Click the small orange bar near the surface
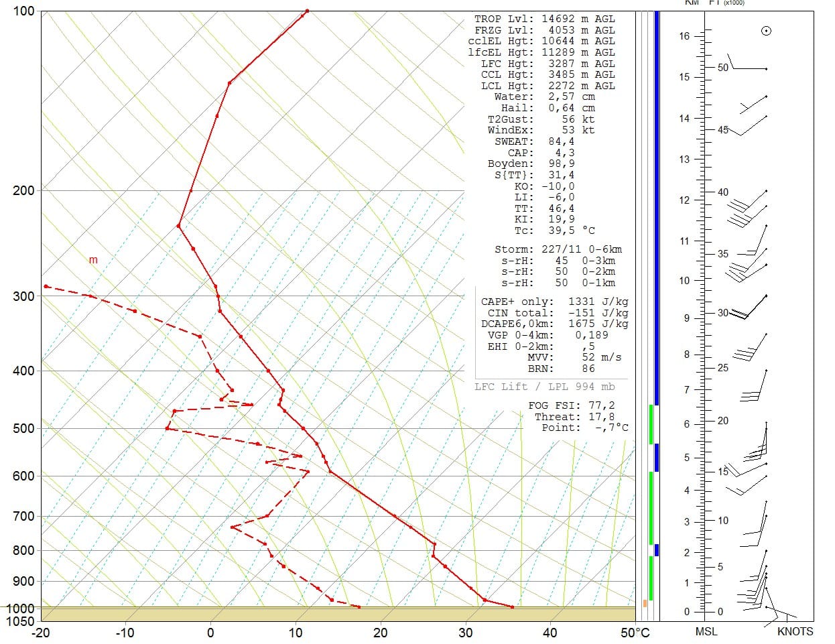 (645, 603)
